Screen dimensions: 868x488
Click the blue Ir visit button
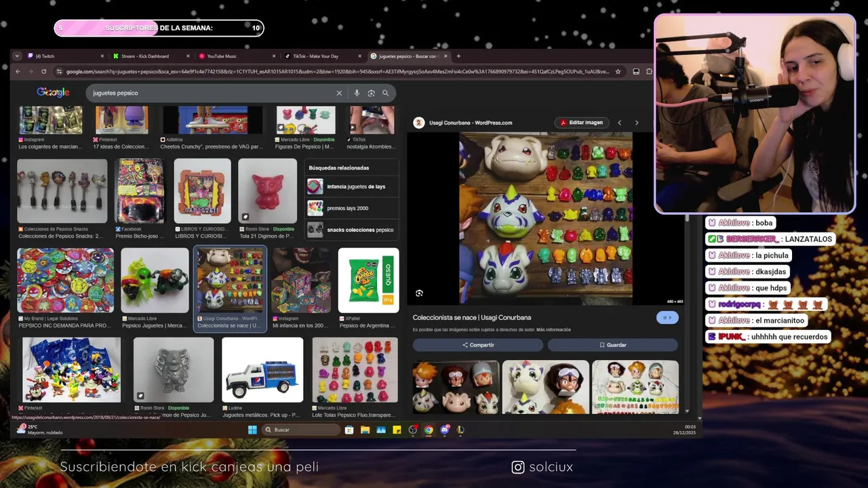tap(667, 317)
